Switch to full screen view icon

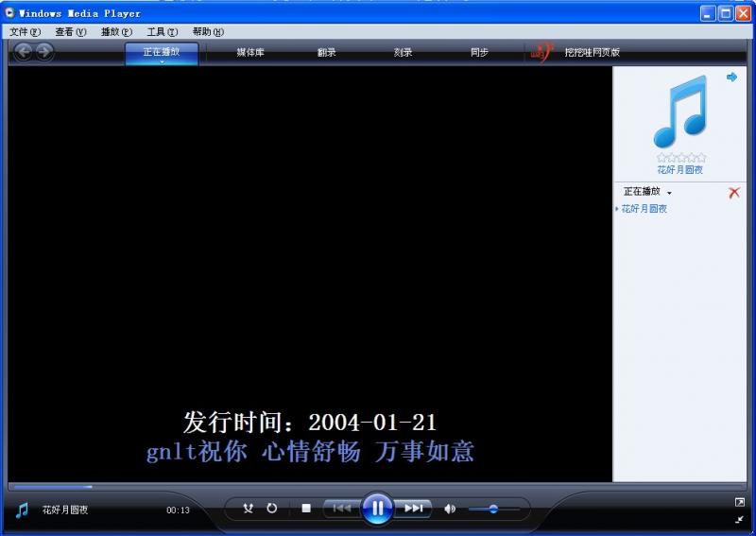point(740,502)
